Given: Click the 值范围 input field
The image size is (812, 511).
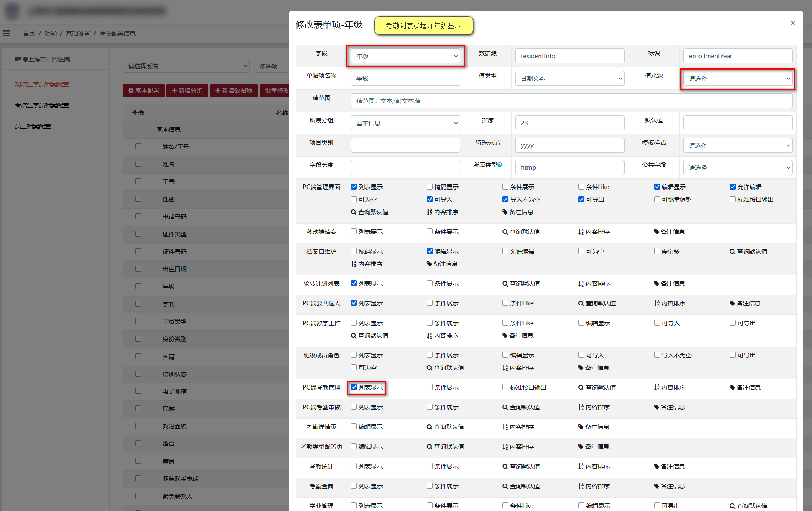Looking at the screenshot, I should [572, 101].
